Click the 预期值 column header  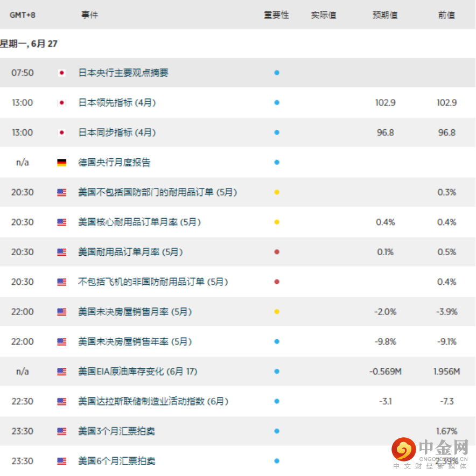tap(385, 15)
